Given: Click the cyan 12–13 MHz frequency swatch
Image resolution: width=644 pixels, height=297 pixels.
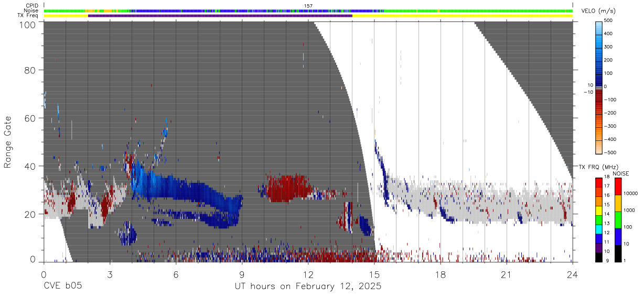Looking at the screenshot, I should 598,229.
